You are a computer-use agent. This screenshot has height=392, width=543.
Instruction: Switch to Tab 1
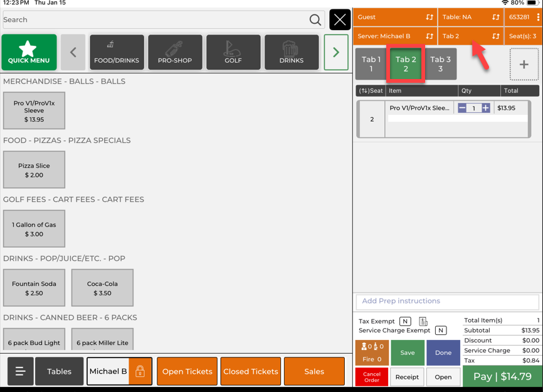pos(371,64)
